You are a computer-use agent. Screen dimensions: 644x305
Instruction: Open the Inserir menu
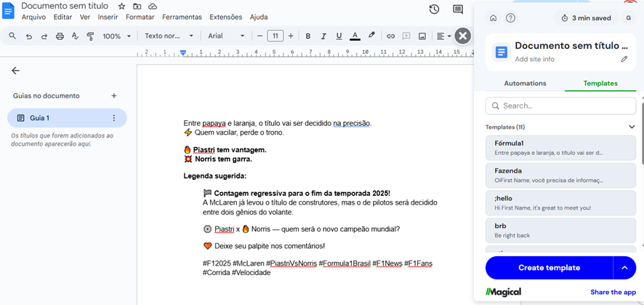coord(108,17)
